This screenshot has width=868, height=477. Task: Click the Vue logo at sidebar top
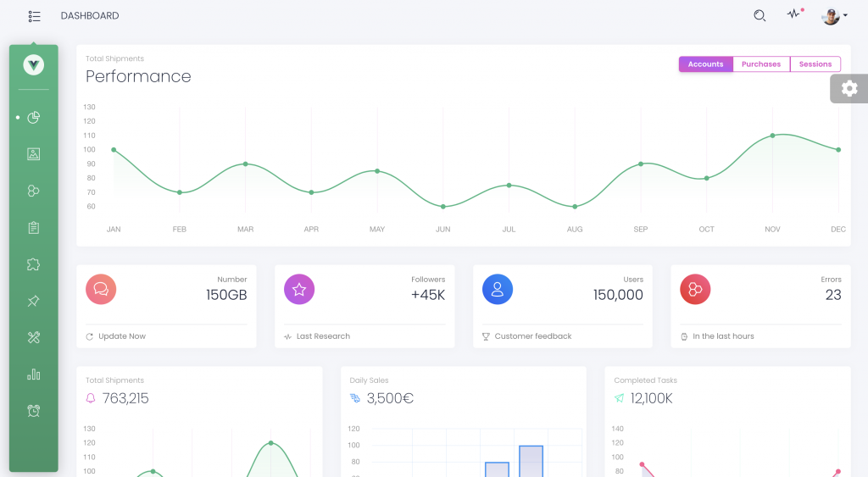tap(34, 64)
